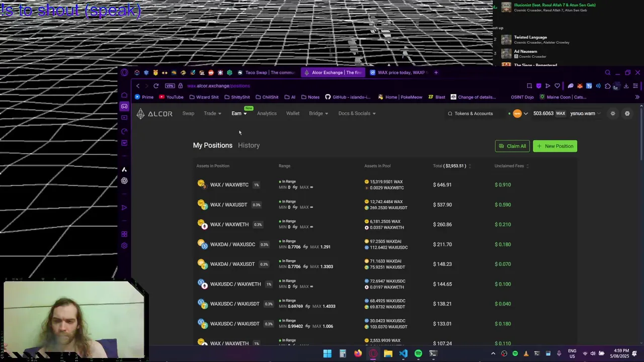Open the Wallet menu item
Image resolution: width=644 pixels, height=362 pixels.
pos(293,114)
